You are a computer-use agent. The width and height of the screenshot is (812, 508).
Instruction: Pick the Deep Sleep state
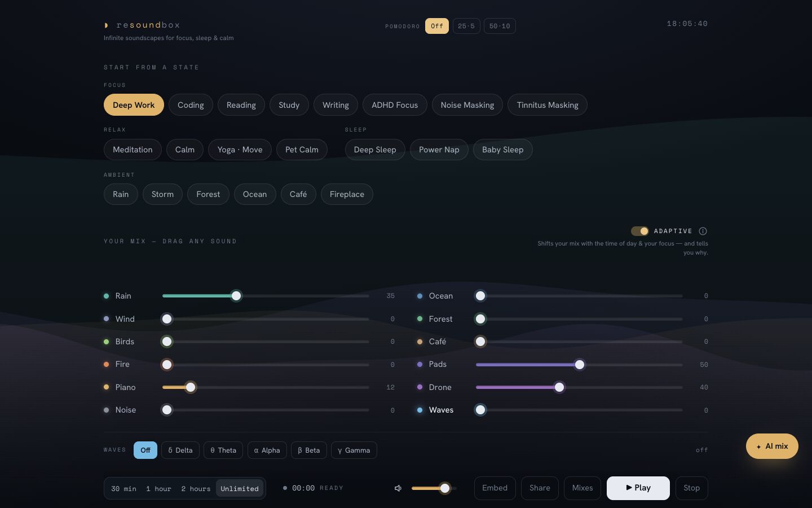(375, 150)
